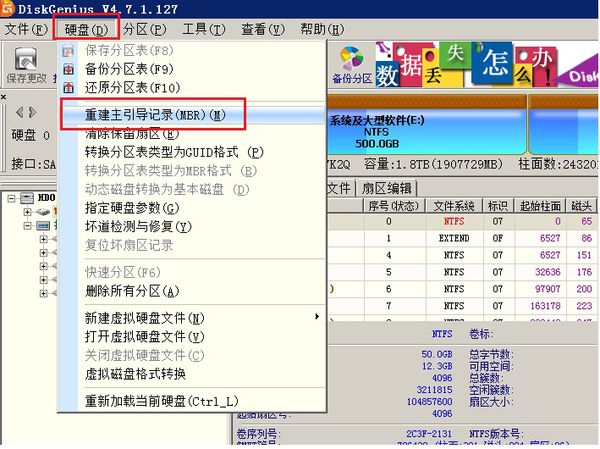Click 标识 column header
Viewport: 600px width, 449px height.
(498, 206)
